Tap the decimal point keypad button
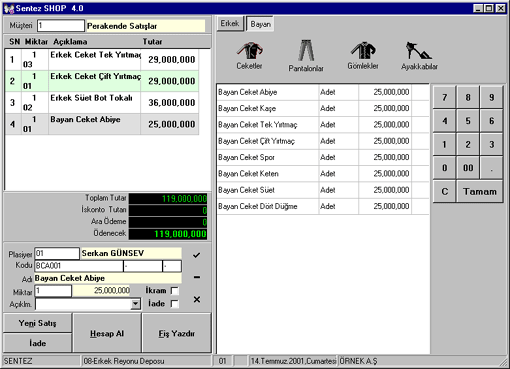The width and height of the screenshot is (510, 369). [492, 168]
